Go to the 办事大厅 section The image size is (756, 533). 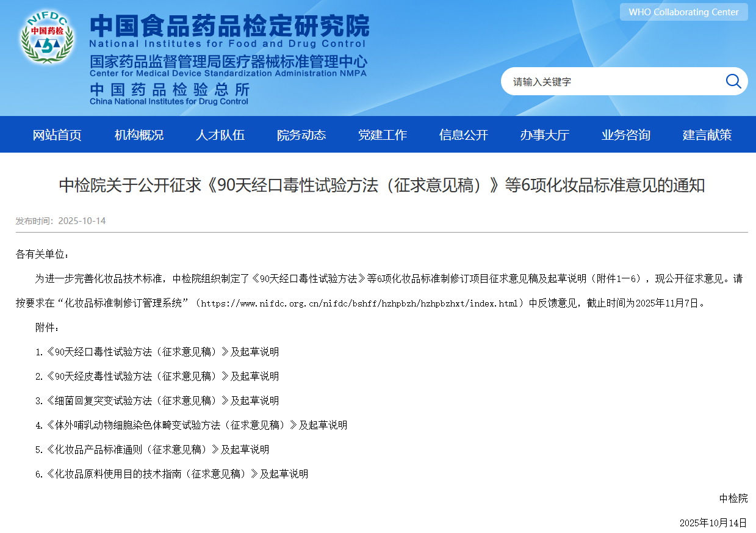tap(545, 135)
